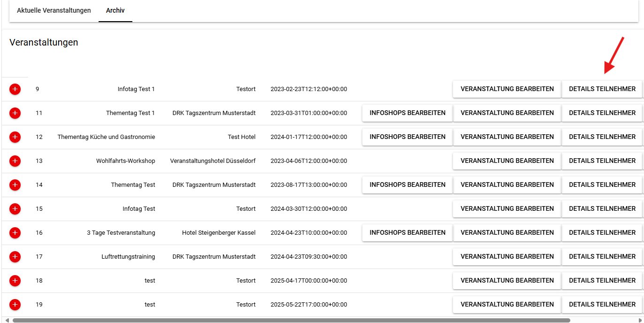Click Veranstaltung Bearbeiten for Thementag Küche und Gastronomie
Image resolution: width=644 pixels, height=323 pixels.
click(507, 137)
